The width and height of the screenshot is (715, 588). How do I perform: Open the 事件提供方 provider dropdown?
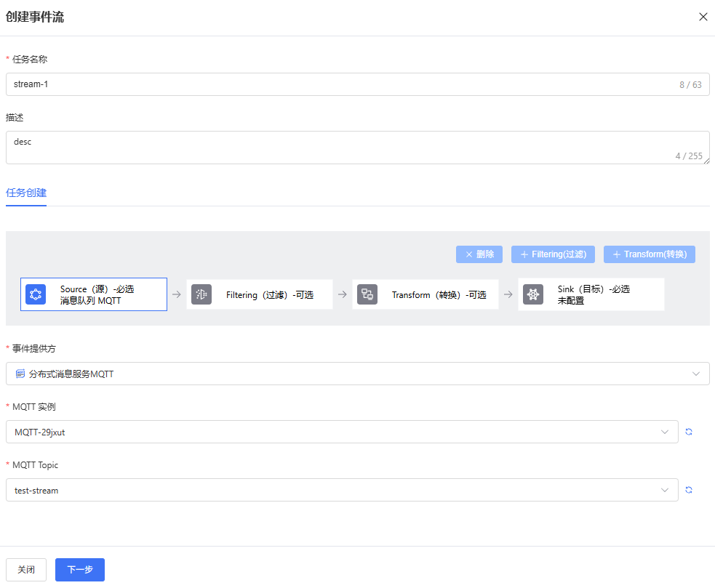click(358, 374)
